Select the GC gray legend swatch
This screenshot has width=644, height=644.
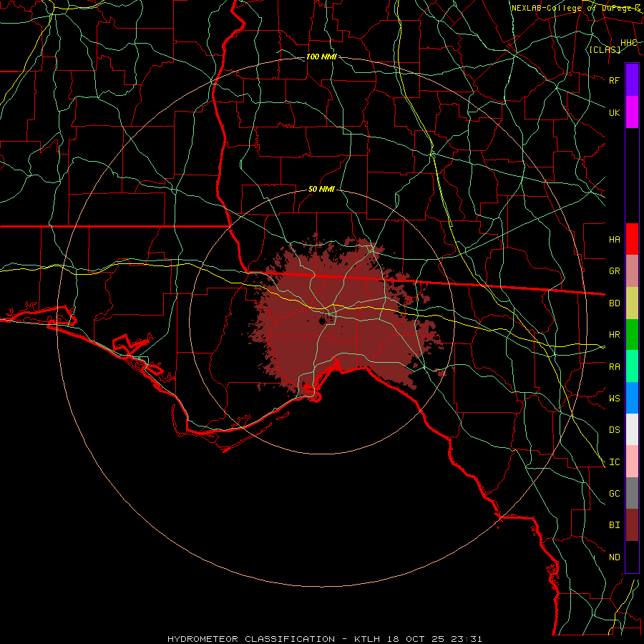click(x=632, y=493)
